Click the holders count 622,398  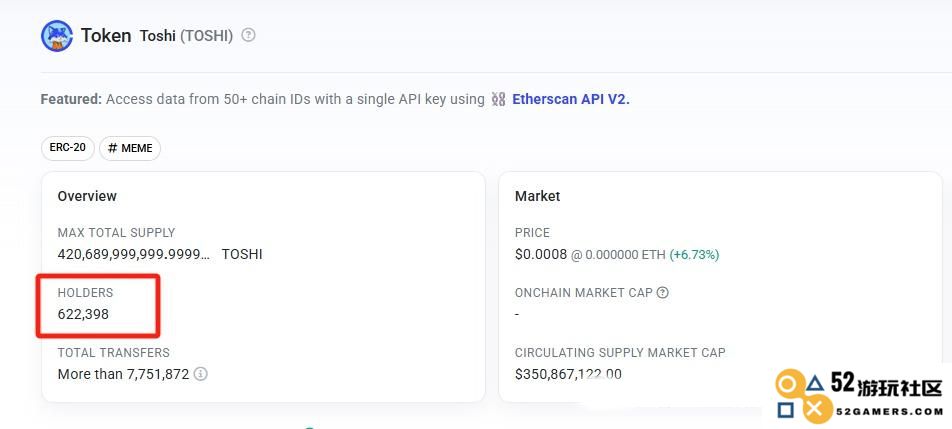tap(83, 314)
